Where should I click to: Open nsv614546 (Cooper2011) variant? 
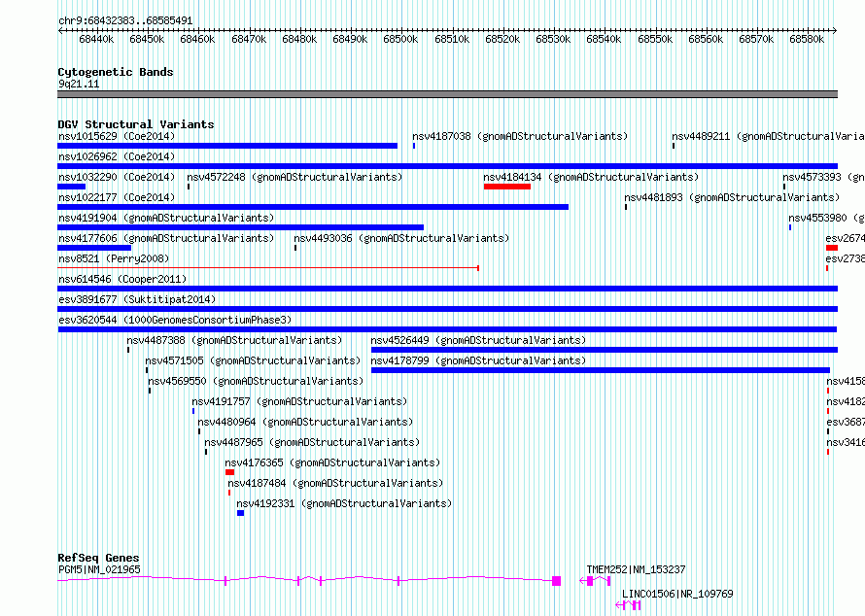click(122, 279)
